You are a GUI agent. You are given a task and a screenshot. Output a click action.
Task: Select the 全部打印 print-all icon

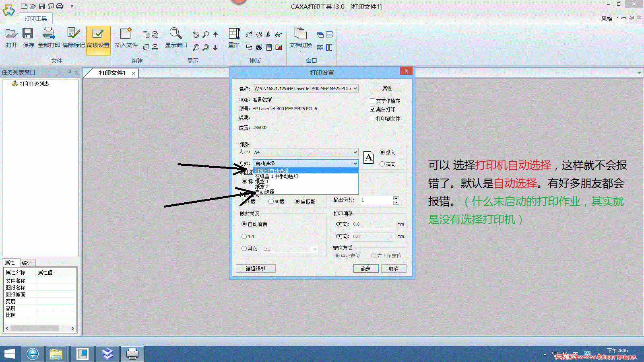pyautogui.click(x=49, y=39)
